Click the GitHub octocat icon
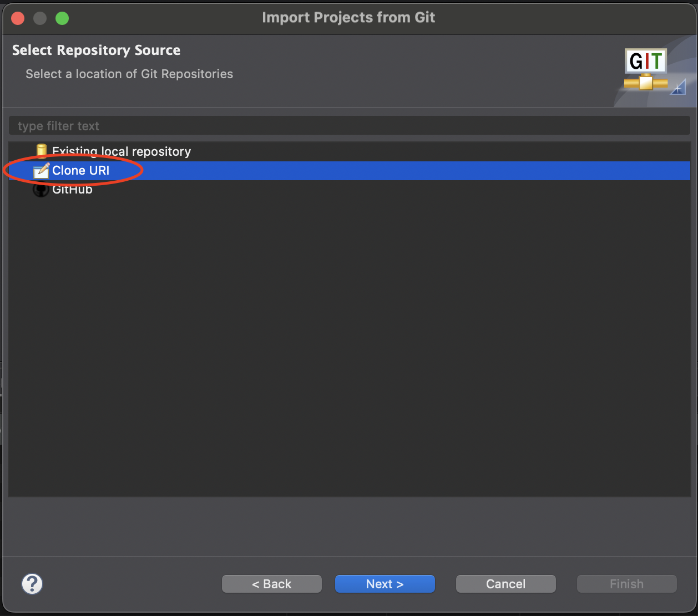 [x=41, y=190]
